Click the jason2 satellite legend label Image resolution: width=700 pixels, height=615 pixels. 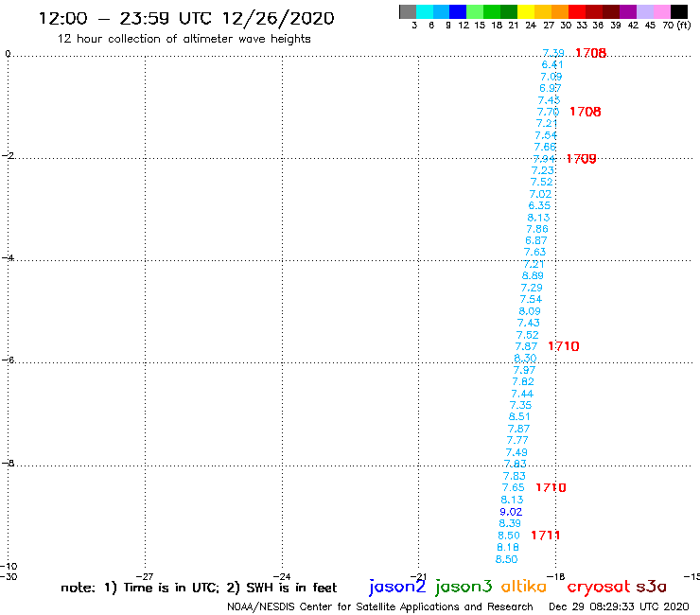[x=397, y=587]
